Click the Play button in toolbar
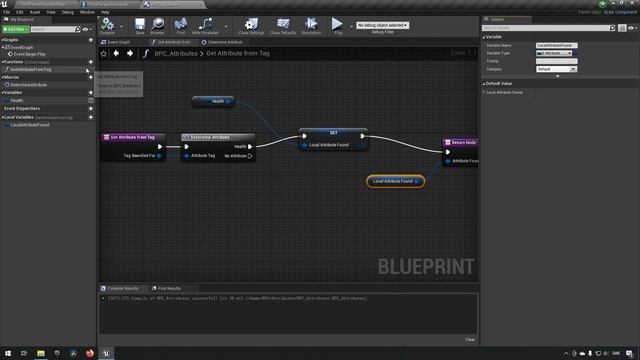 pyautogui.click(x=337, y=25)
